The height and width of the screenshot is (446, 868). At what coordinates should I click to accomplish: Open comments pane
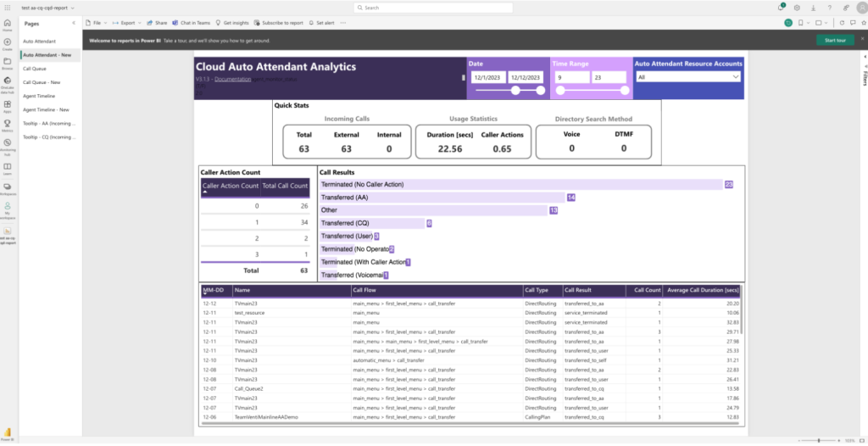pyautogui.click(x=853, y=23)
